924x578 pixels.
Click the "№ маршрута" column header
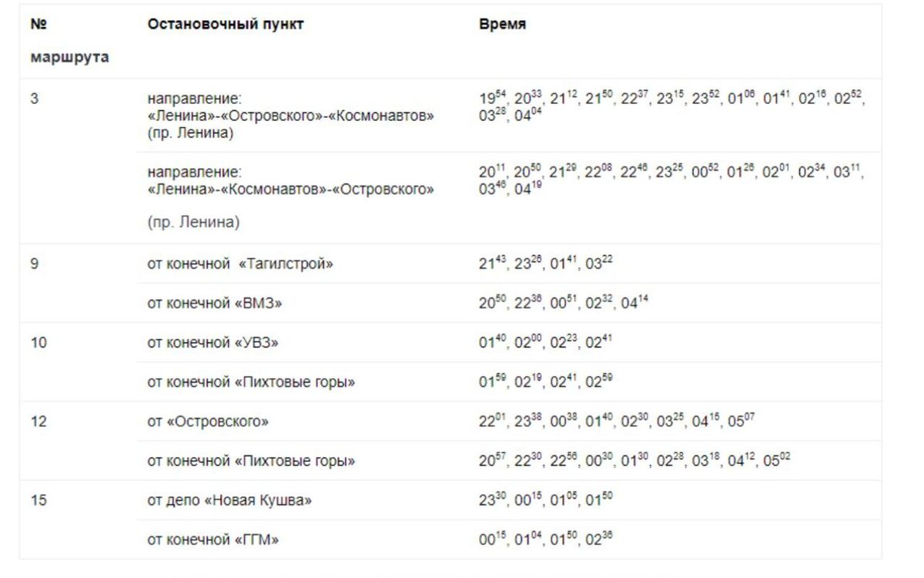(69, 41)
